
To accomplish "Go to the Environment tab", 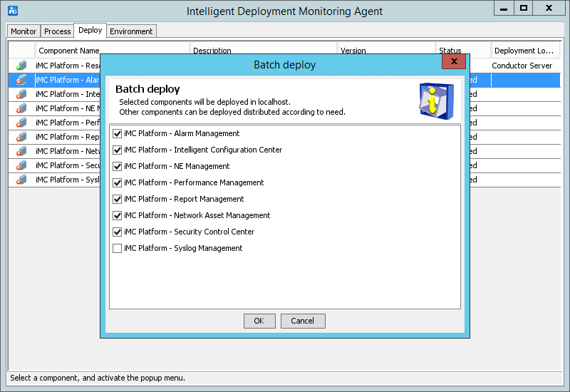I will 131,31.
